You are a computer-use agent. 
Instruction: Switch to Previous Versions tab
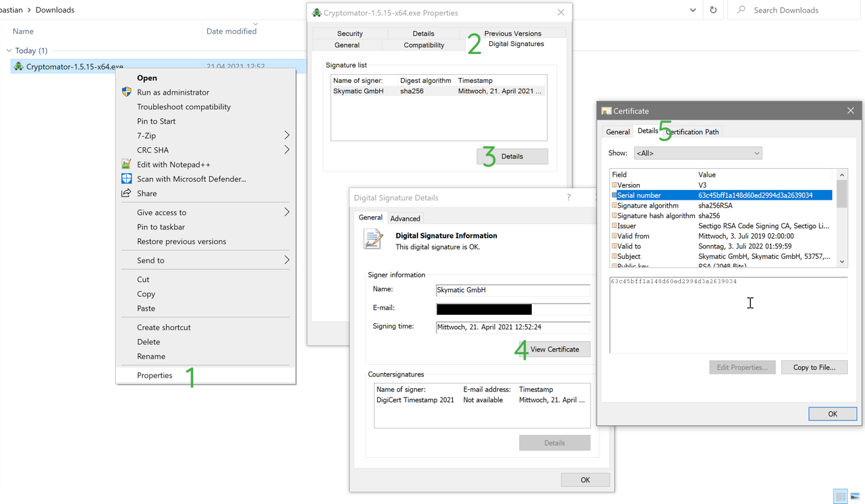513,33
